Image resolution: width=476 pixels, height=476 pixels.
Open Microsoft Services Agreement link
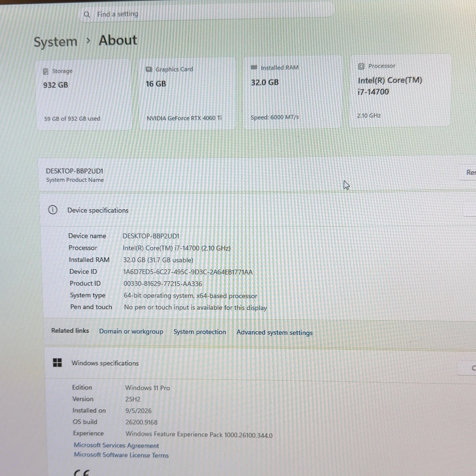pos(116,445)
